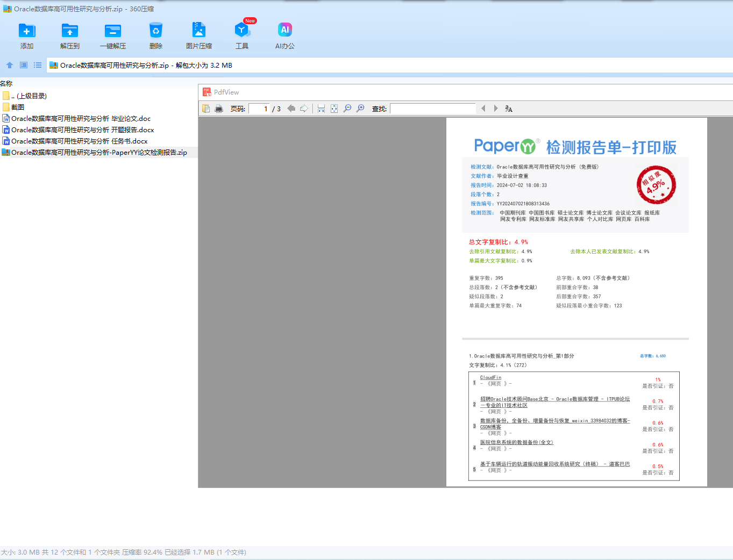Screen dimensions: 733x560
Task: Switch to the large icon view
Action: (24, 65)
